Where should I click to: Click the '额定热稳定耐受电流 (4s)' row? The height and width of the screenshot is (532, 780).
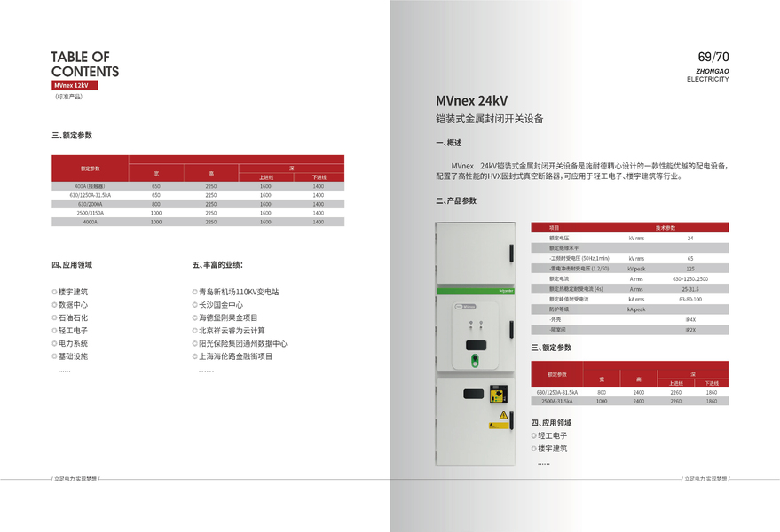click(x=576, y=289)
